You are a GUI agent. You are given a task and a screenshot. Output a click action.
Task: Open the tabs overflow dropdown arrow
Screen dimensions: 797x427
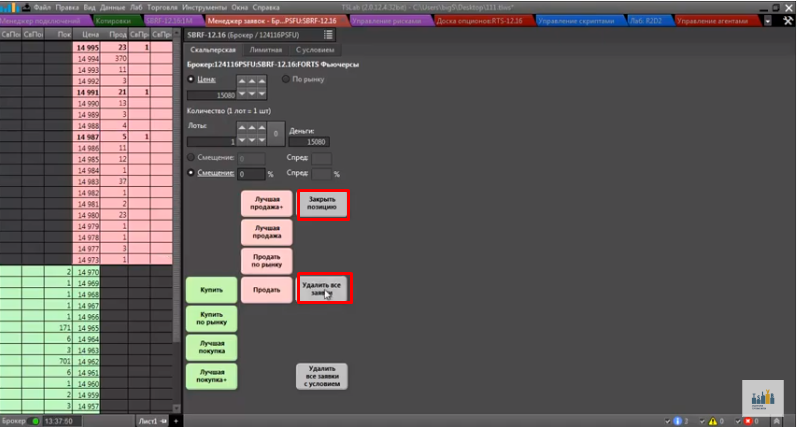768,21
